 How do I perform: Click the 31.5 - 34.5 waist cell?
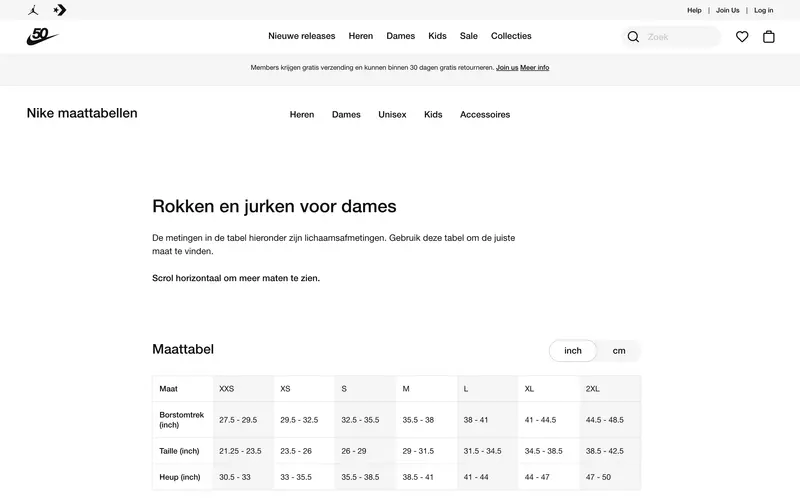[x=488, y=451]
